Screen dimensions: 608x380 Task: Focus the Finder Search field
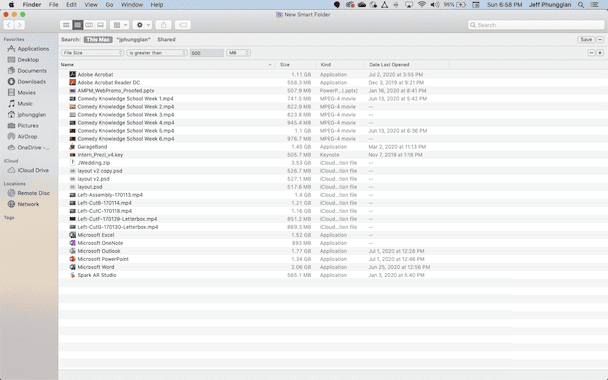point(536,25)
